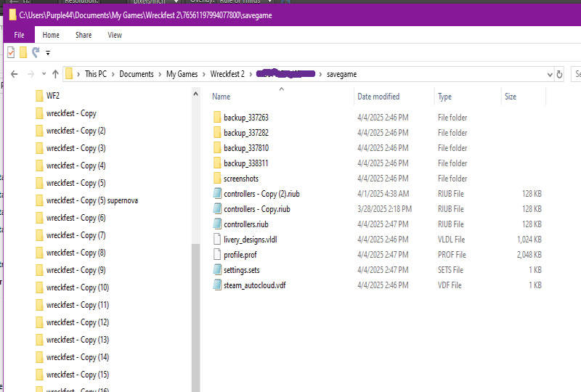Expand the address bar history dropdown
Viewport: 581px width, 392px height.
tap(550, 75)
